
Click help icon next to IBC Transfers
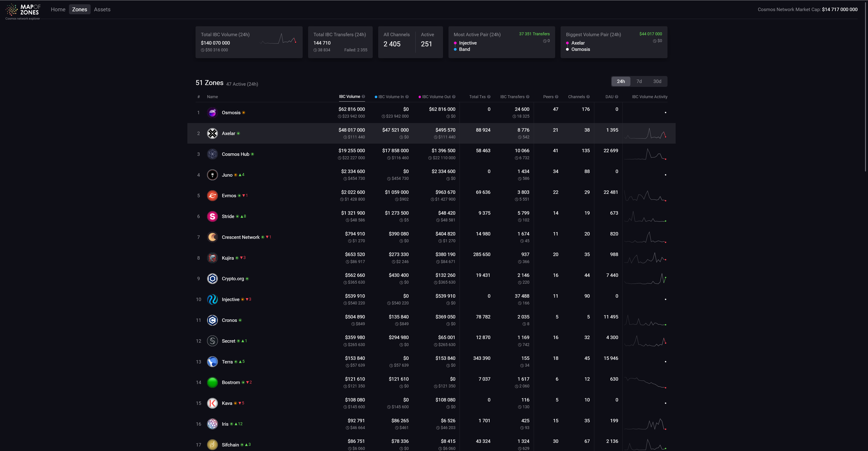(x=528, y=97)
